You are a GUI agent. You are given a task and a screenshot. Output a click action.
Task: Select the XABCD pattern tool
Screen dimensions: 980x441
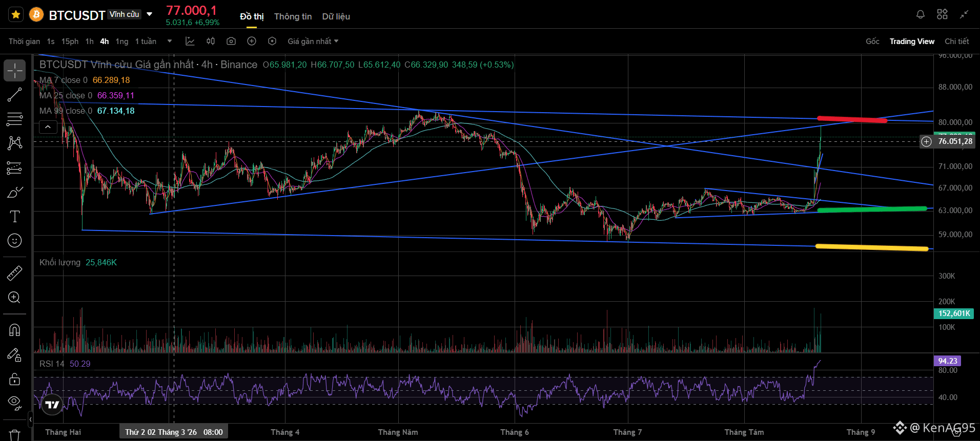(x=15, y=143)
